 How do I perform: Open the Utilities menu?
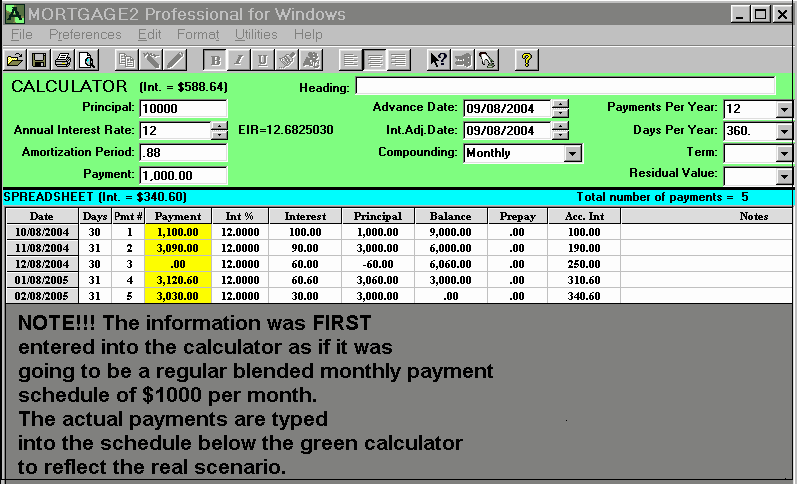point(256,34)
